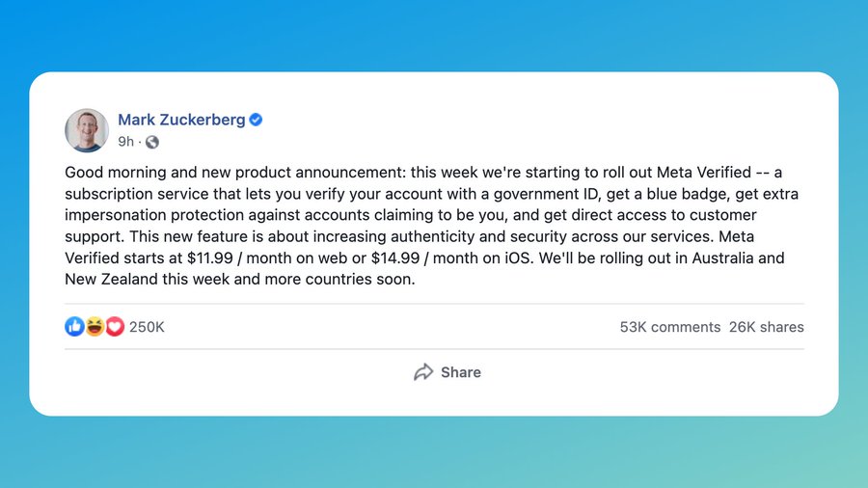Click the laughing Haha reaction icon
Image resolution: width=868 pixels, height=488 pixels.
pyautogui.click(x=95, y=327)
